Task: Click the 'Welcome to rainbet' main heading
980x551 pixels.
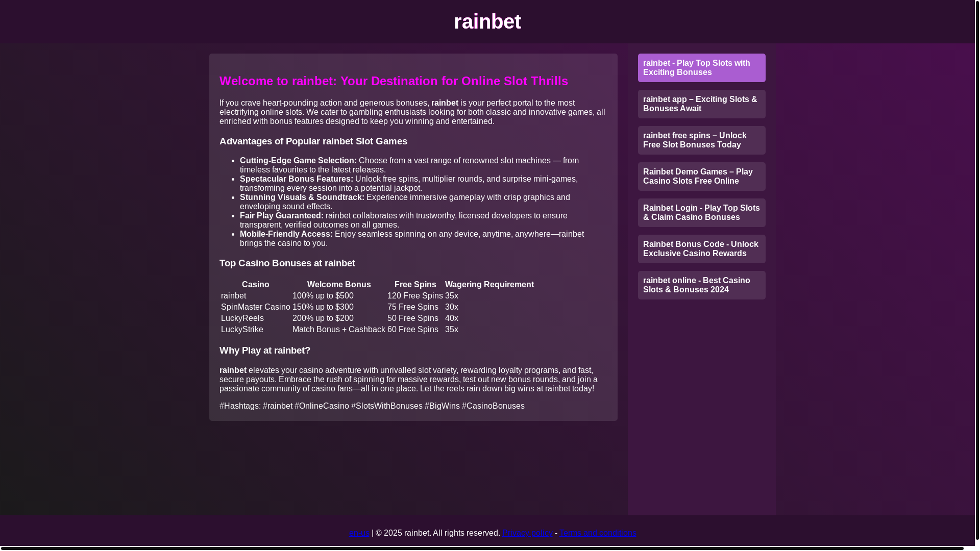Action: click(394, 81)
